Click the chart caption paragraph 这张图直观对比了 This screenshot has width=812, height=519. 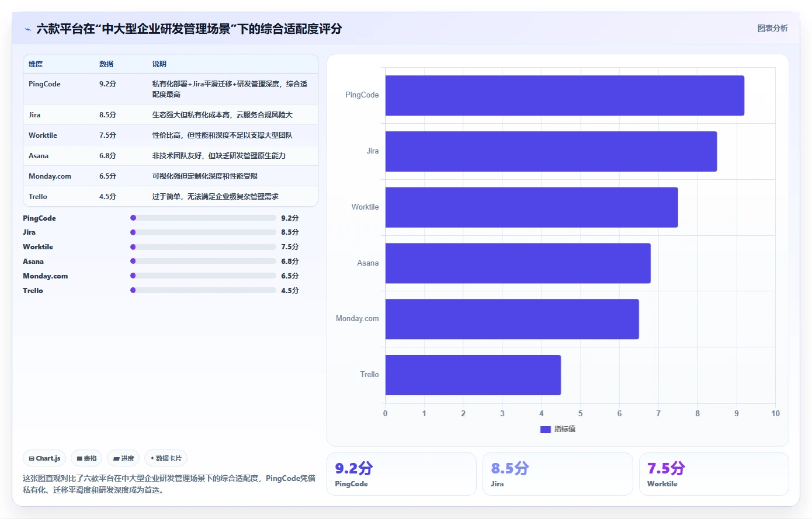(x=169, y=484)
